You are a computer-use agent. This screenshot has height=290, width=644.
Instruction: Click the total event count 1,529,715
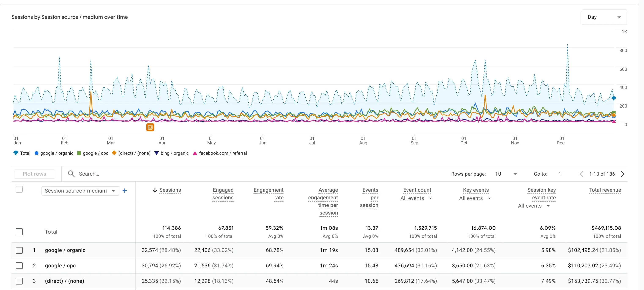click(426, 228)
